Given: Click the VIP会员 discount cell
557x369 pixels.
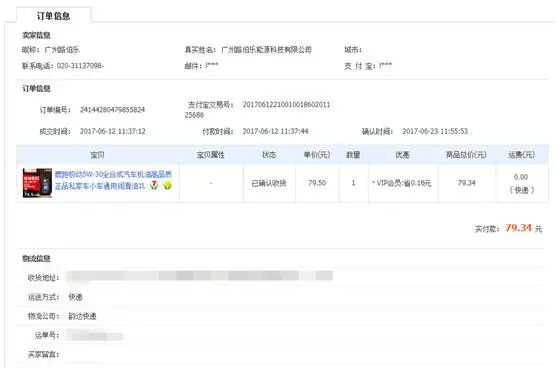Looking at the screenshot, I should pos(403,183).
